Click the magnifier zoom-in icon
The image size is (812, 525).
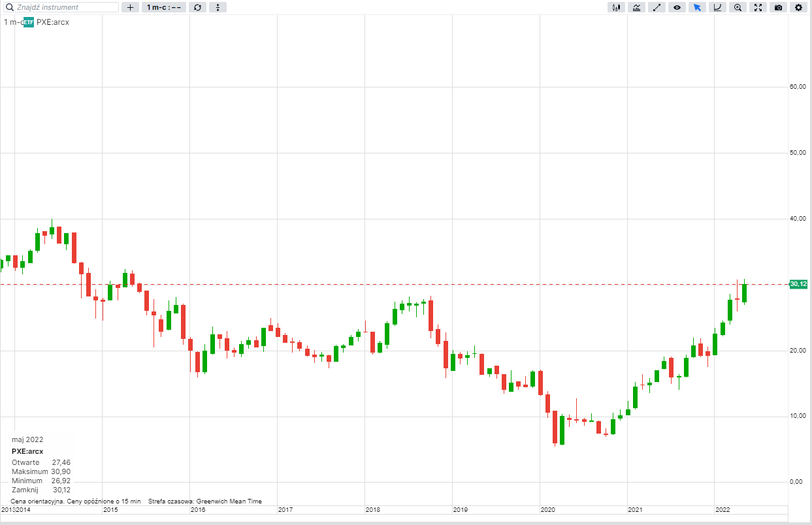pos(738,7)
